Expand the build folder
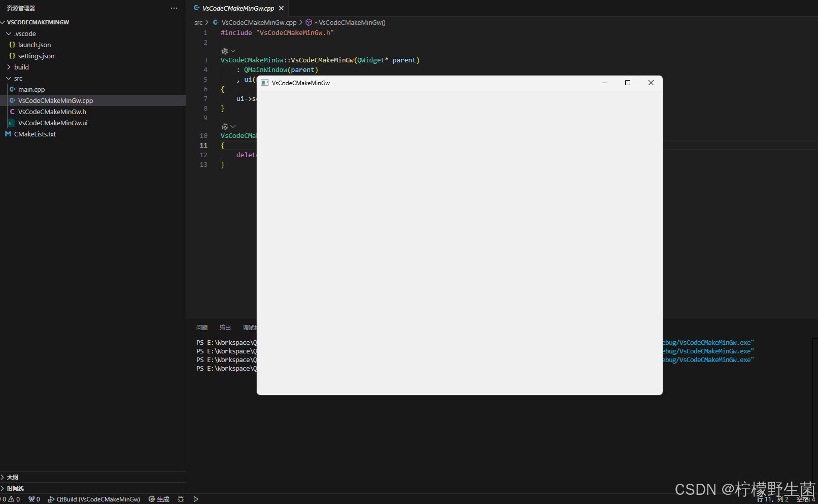 click(21, 67)
